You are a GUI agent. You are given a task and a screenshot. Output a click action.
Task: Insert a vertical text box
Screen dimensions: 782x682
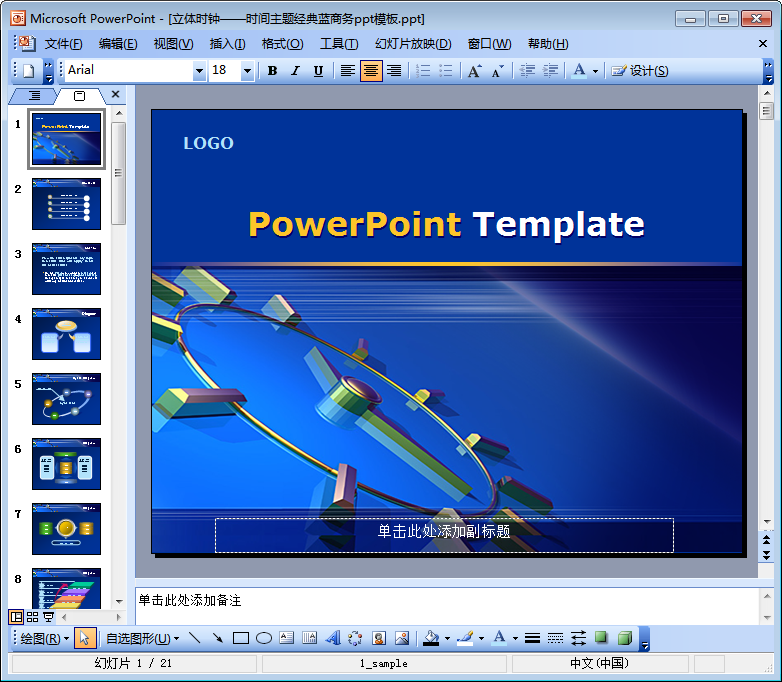point(309,638)
